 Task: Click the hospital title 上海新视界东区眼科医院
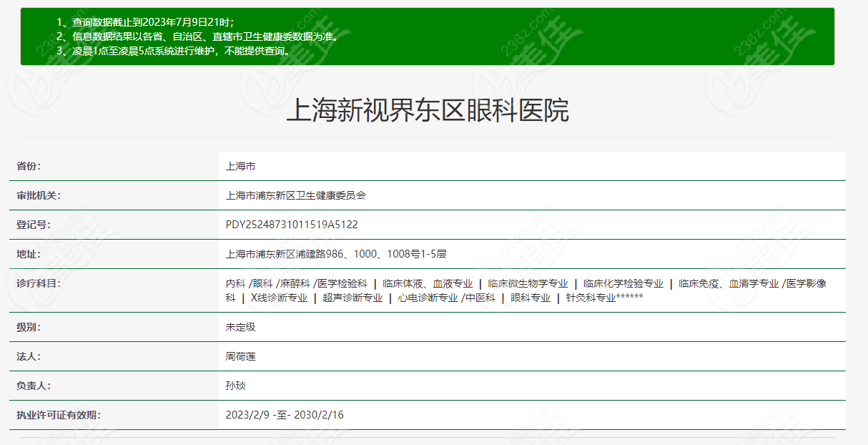tap(428, 111)
